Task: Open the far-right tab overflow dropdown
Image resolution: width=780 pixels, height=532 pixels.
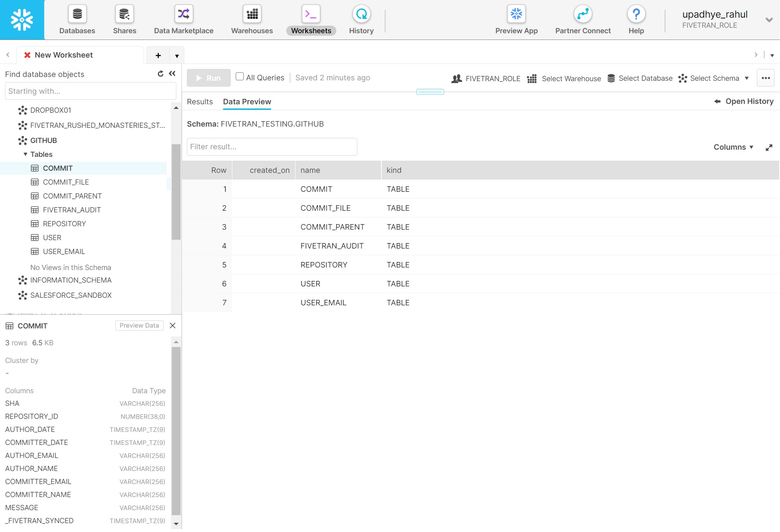Action: (x=772, y=56)
